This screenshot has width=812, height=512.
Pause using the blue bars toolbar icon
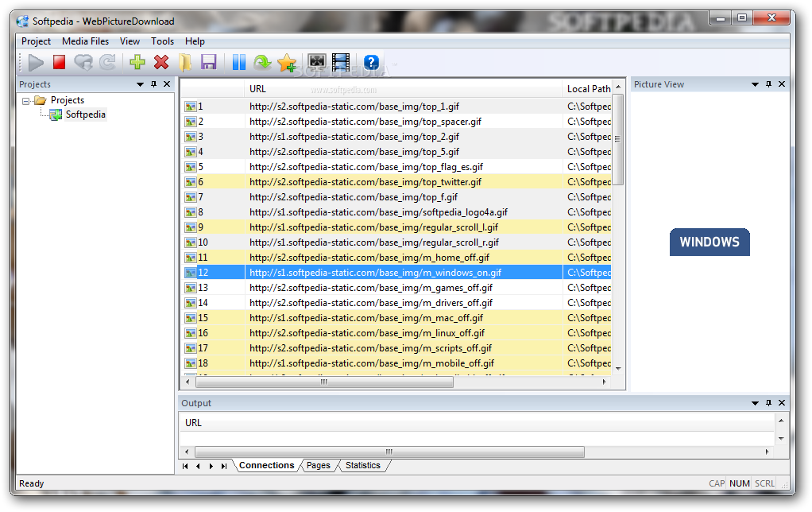point(238,63)
